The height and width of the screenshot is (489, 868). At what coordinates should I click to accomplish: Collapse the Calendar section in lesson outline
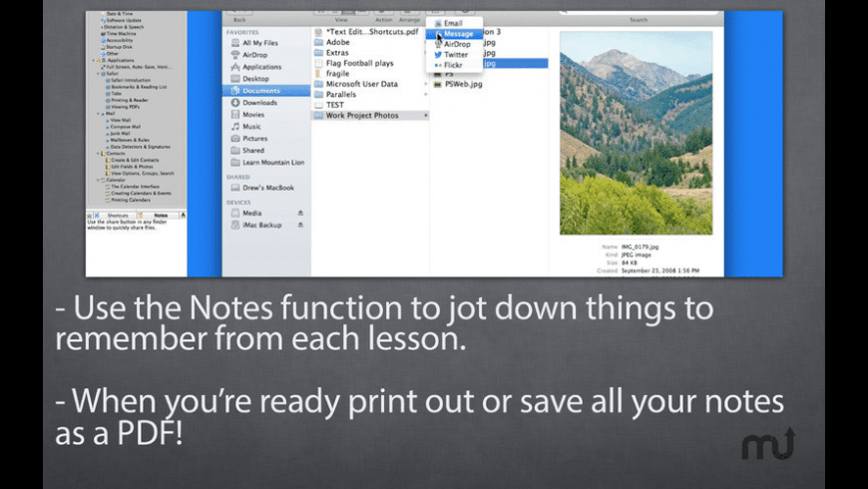(99, 180)
